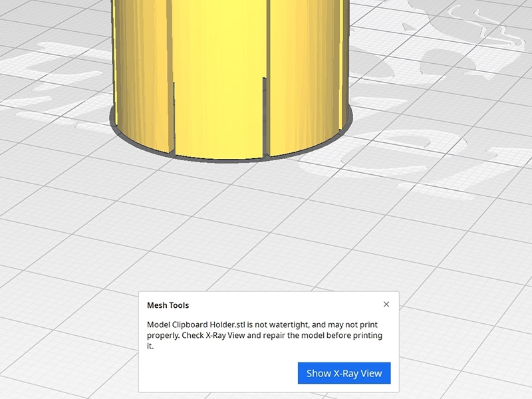The width and height of the screenshot is (532, 399).
Task: Click the 'Mesh Tools' notification title
Action: (168, 305)
